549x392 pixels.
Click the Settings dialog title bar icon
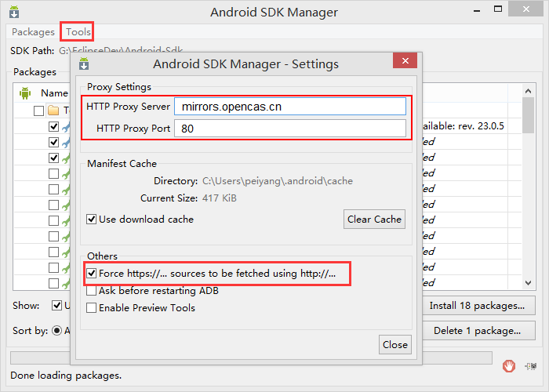click(84, 64)
